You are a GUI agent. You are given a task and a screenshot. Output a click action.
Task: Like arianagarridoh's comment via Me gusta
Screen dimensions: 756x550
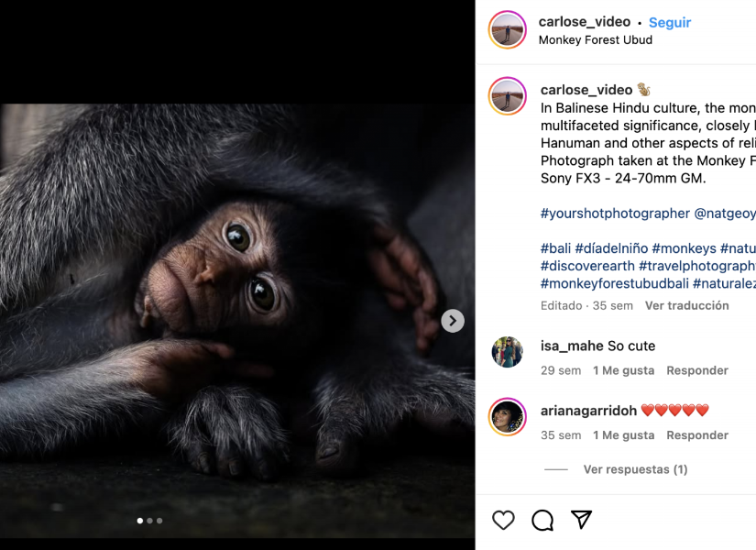coord(623,434)
